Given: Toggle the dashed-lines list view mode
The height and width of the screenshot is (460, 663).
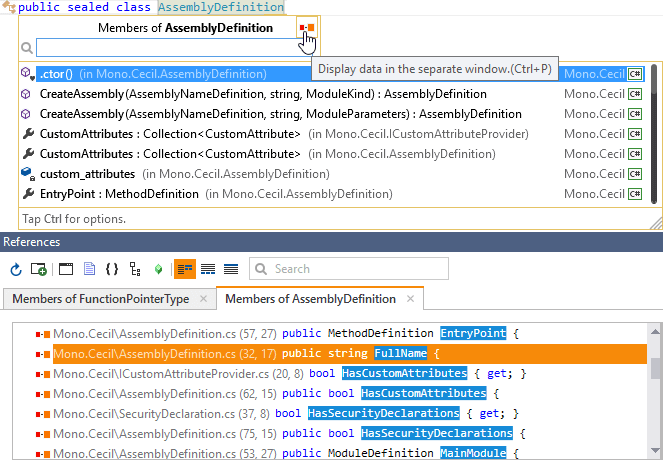Looking at the screenshot, I should click(x=208, y=269).
